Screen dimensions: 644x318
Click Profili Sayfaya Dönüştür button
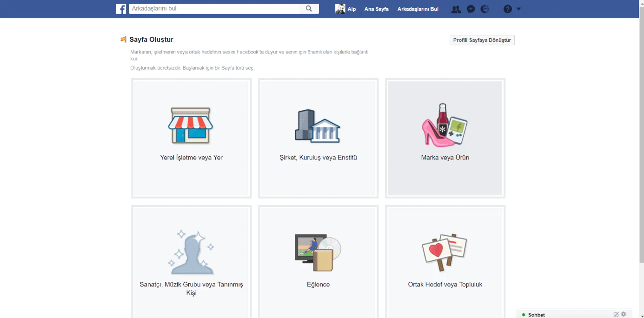click(482, 40)
